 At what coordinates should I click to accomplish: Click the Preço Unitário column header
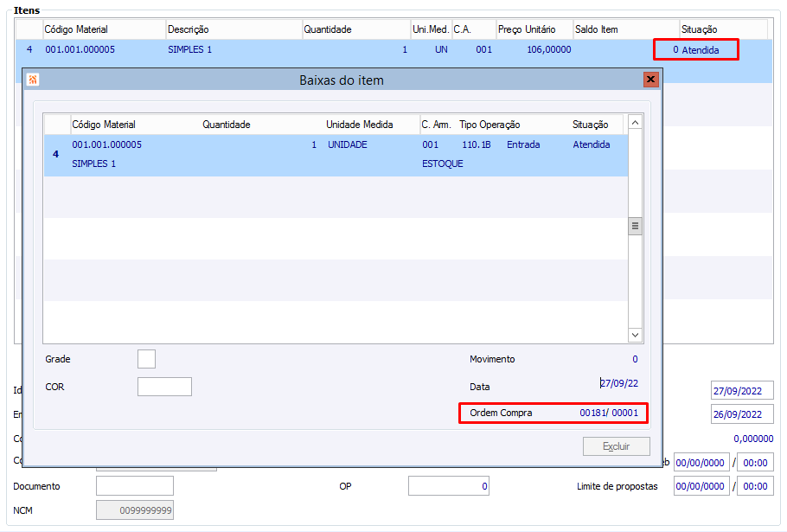pos(527,29)
